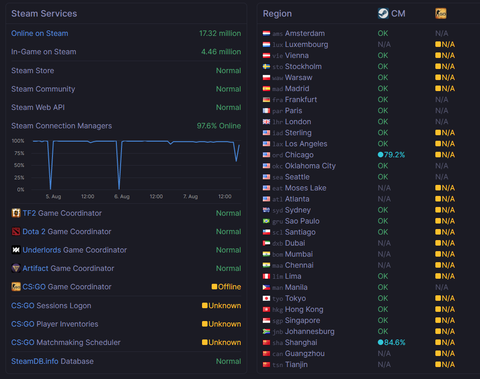
Task: Click the UAE flag next to Dubai
Action: click(266, 243)
